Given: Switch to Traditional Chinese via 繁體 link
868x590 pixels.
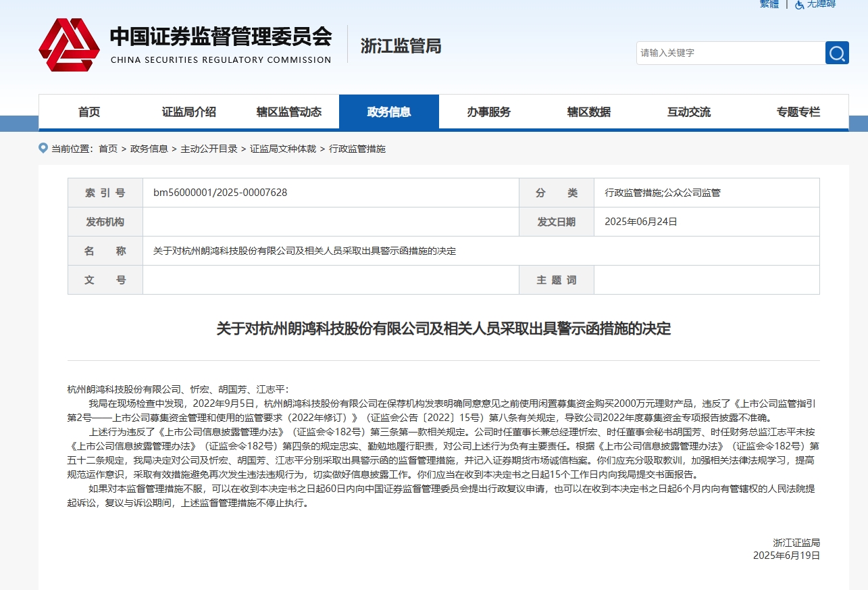Looking at the screenshot, I should 769,4.
